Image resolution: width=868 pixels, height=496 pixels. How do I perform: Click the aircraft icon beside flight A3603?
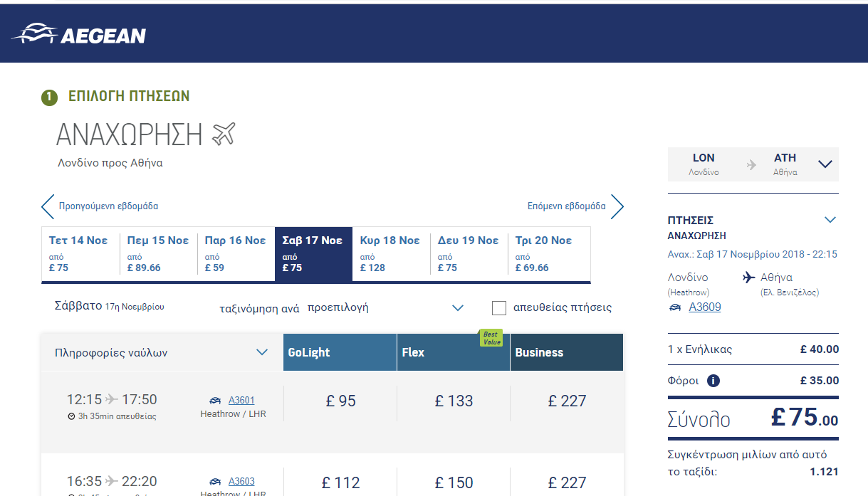pos(215,482)
